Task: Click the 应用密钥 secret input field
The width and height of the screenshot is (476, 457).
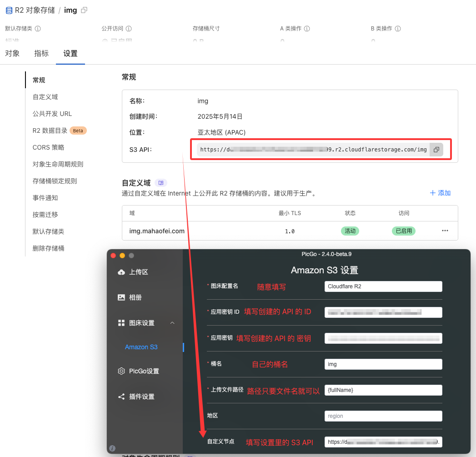Action: 383,338
